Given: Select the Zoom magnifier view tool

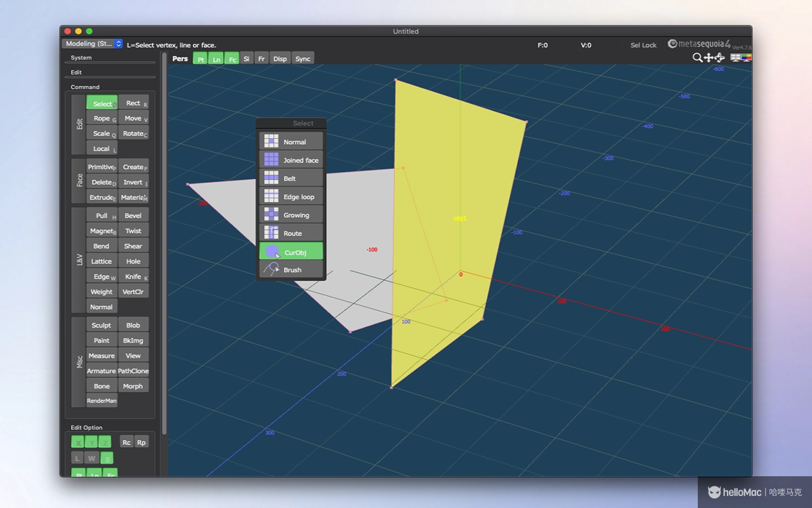Looking at the screenshot, I should tap(697, 58).
